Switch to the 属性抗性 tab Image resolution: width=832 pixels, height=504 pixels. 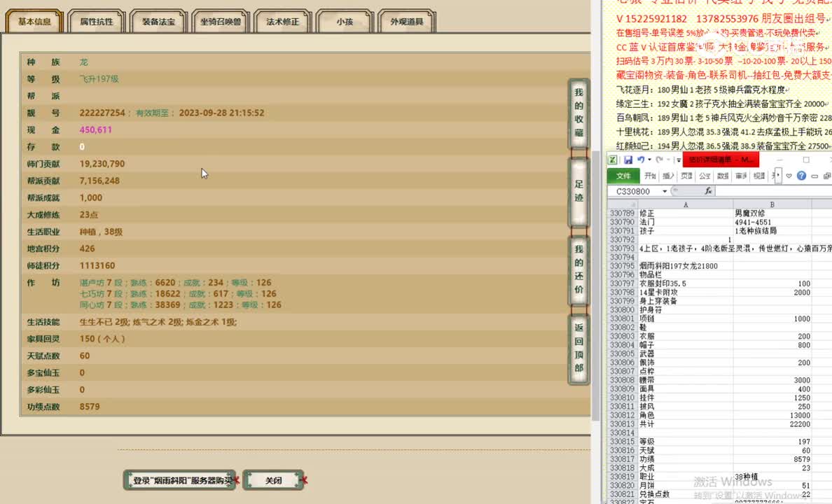click(96, 20)
